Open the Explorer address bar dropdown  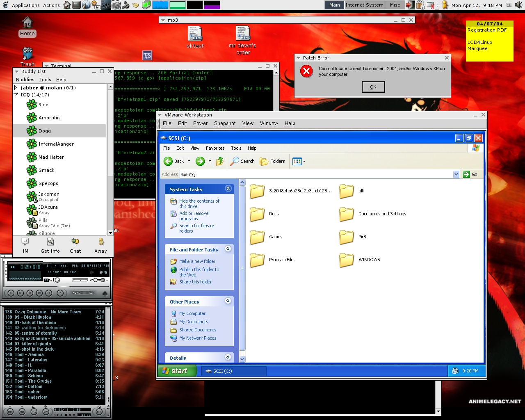457,174
